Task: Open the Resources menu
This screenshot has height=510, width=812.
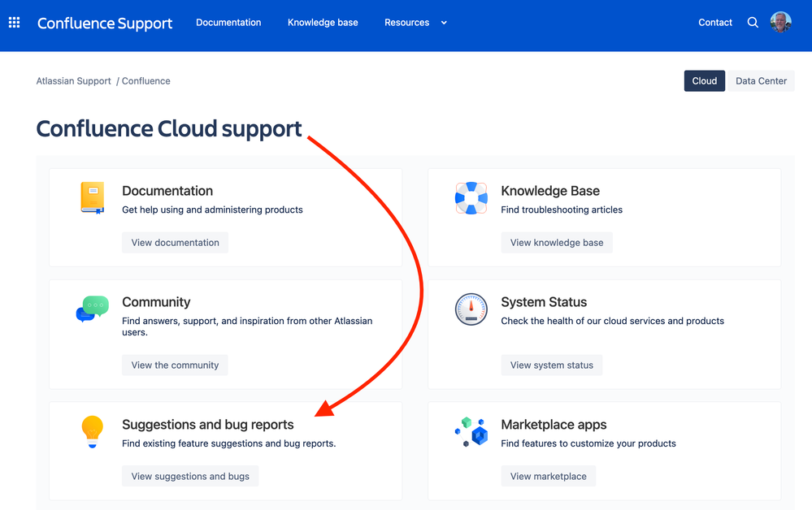Action: (407, 23)
